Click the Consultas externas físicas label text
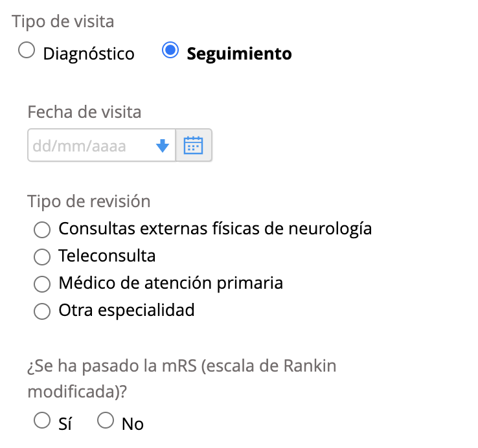This screenshot has width=478, height=448. (215, 229)
